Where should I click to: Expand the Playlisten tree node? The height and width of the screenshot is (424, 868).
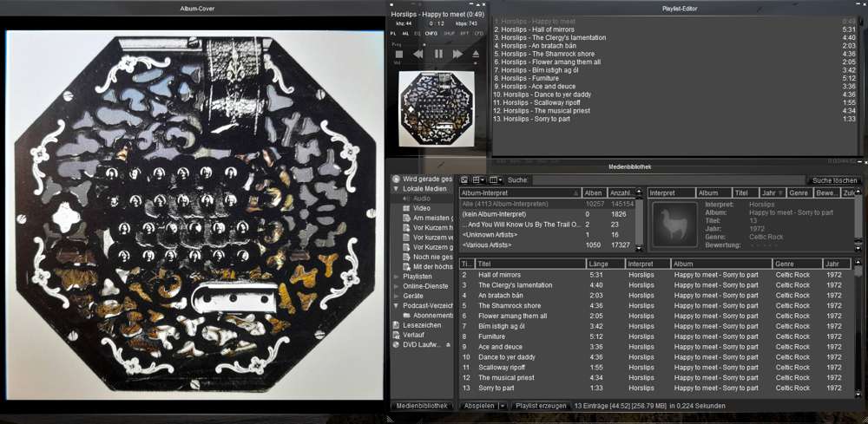pyautogui.click(x=397, y=277)
